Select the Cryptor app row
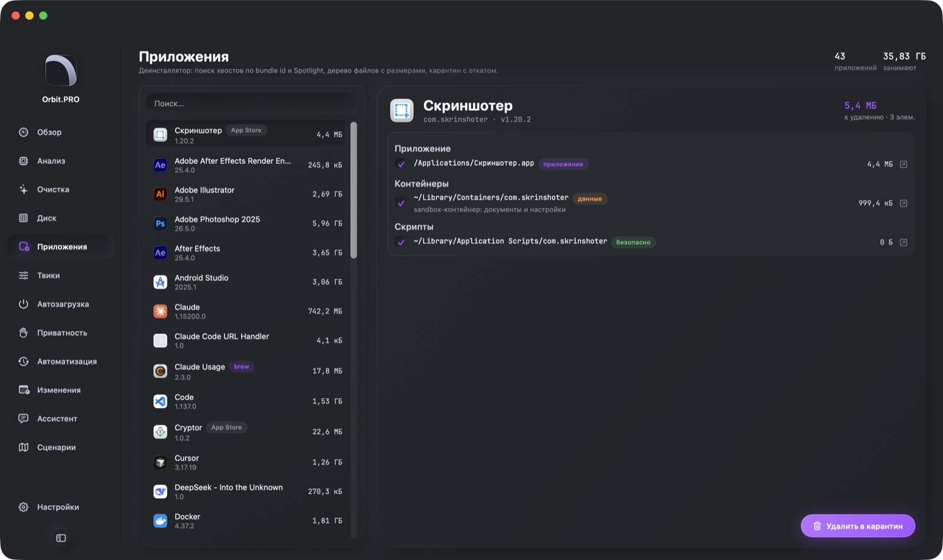 tap(248, 432)
